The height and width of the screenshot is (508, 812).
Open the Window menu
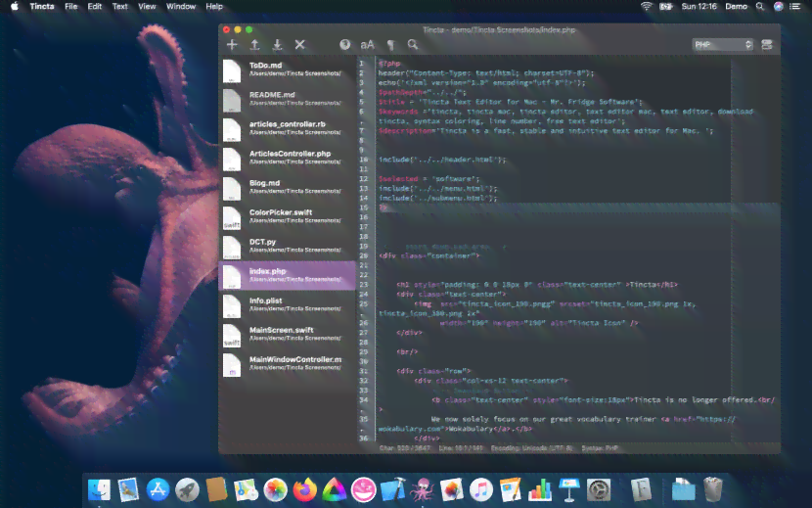[181, 6]
